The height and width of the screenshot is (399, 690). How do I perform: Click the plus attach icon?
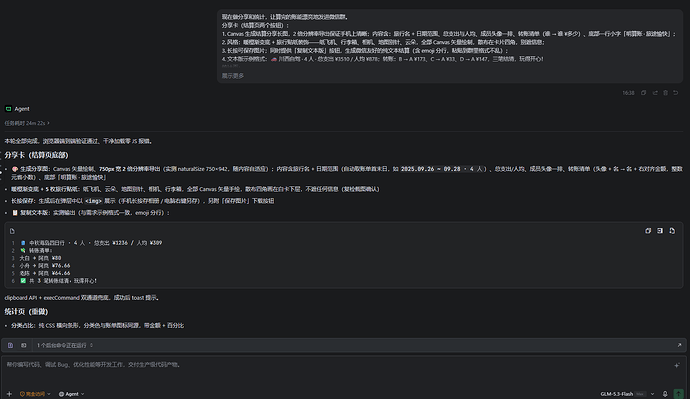point(9,394)
